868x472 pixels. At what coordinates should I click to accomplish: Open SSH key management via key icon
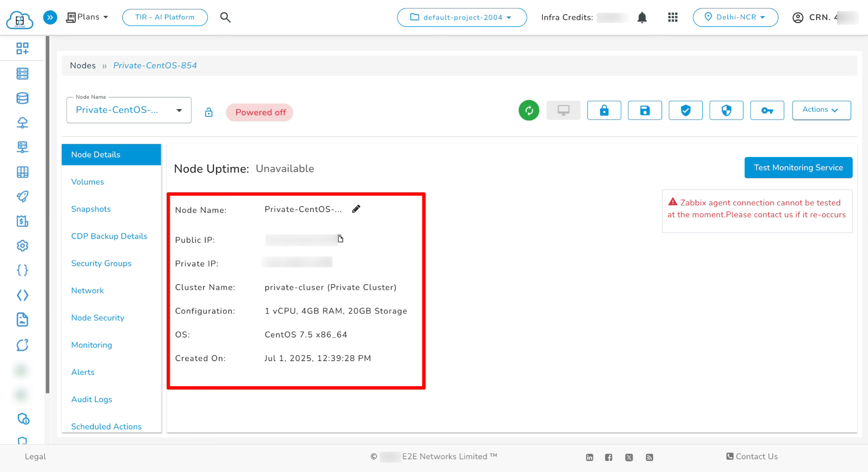767,110
